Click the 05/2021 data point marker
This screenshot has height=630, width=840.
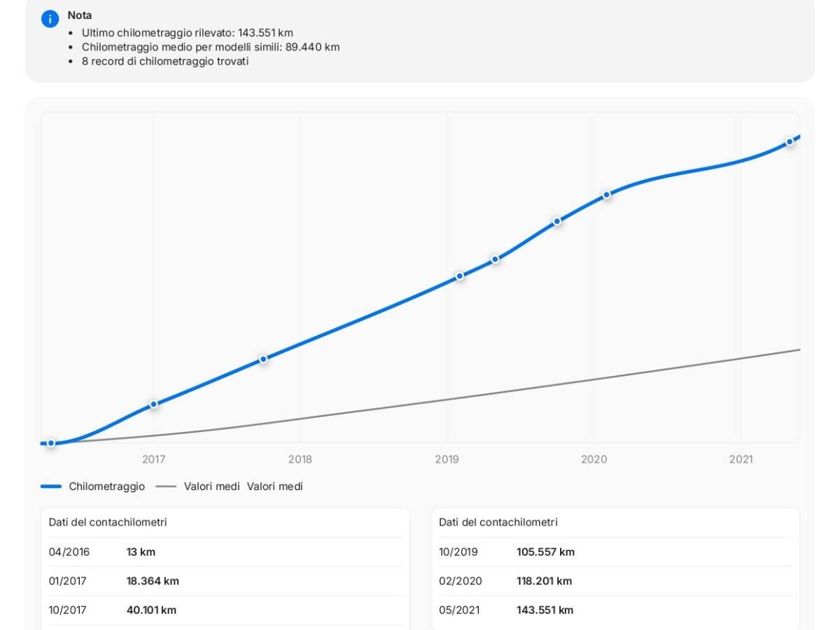(x=790, y=141)
